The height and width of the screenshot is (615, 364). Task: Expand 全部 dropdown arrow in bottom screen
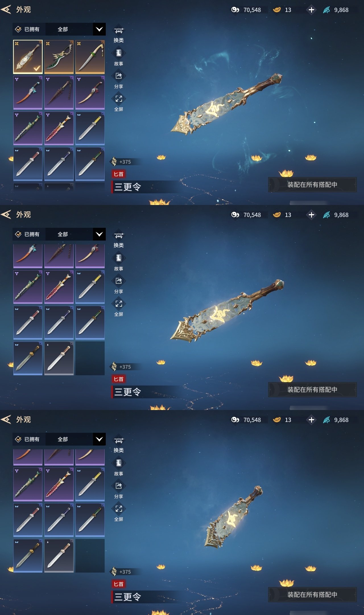point(99,439)
